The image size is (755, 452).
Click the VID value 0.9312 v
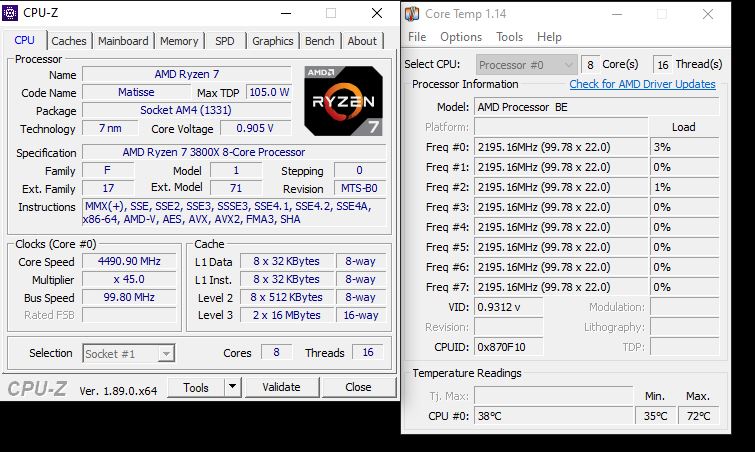508,307
